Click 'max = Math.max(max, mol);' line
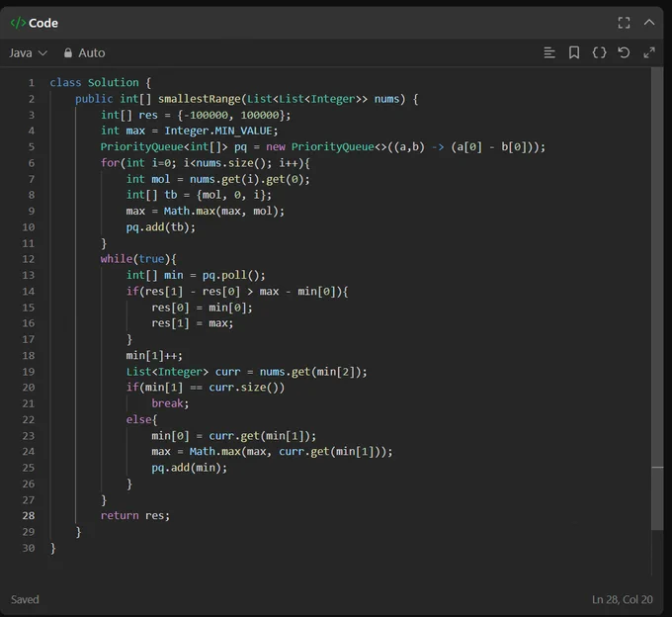 205,211
